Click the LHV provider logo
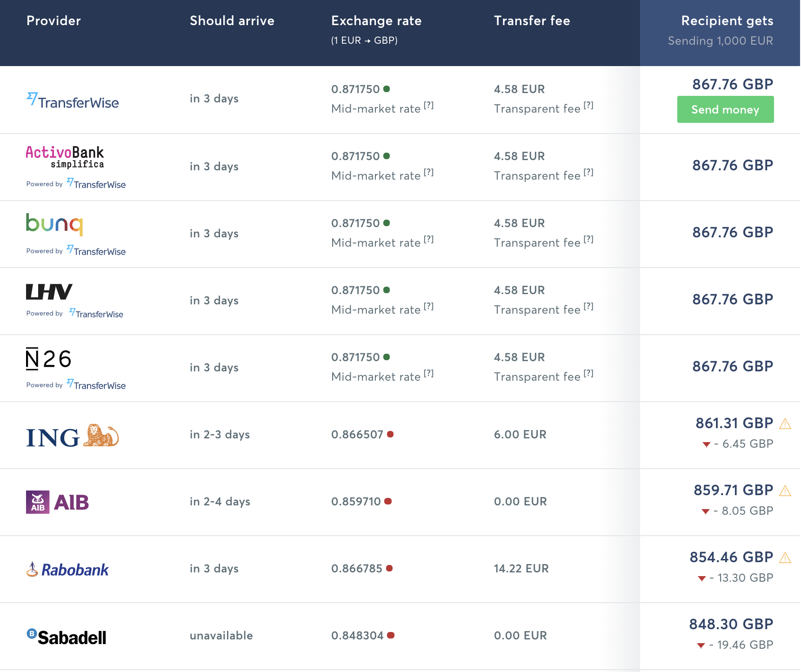 pyautogui.click(x=49, y=292)
